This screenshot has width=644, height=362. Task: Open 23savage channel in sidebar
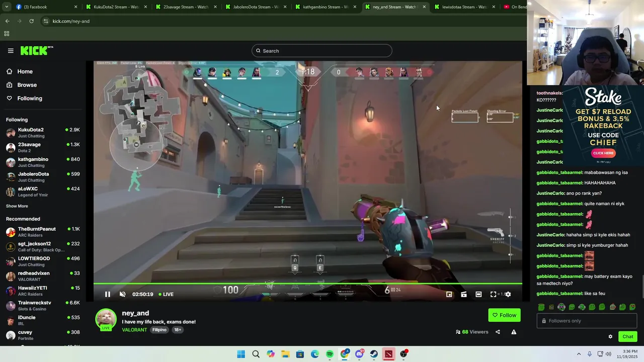click(43, 147)
